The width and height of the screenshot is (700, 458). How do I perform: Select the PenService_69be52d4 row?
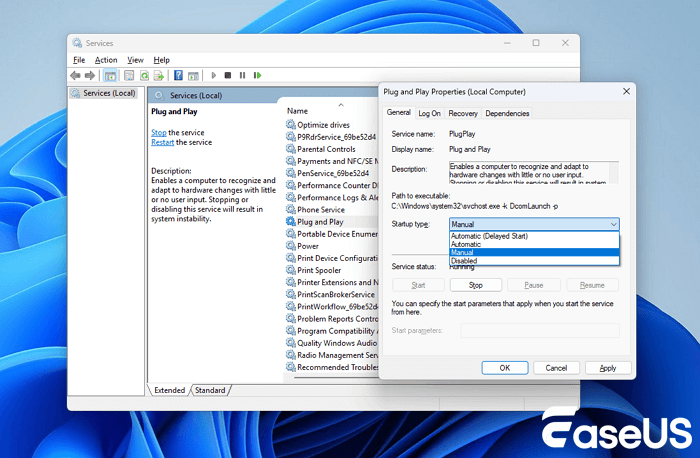point(331,173)
